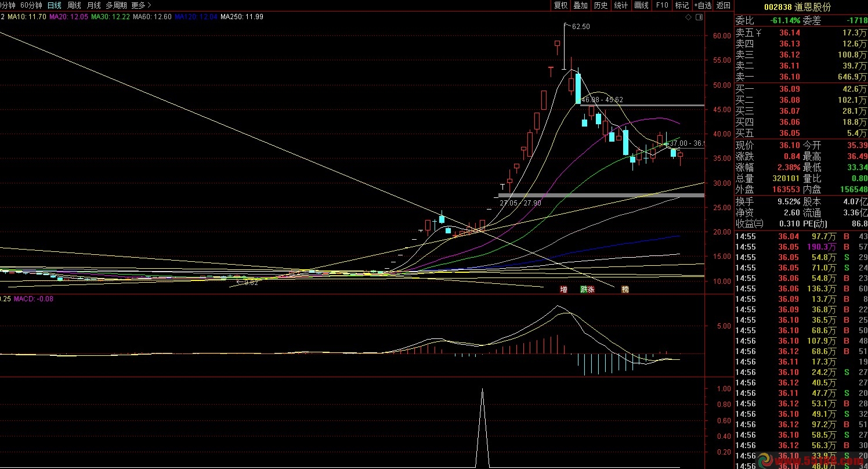Click the MA30: 12.22 indicator label

pyautogui.click(x=110, y=17)
